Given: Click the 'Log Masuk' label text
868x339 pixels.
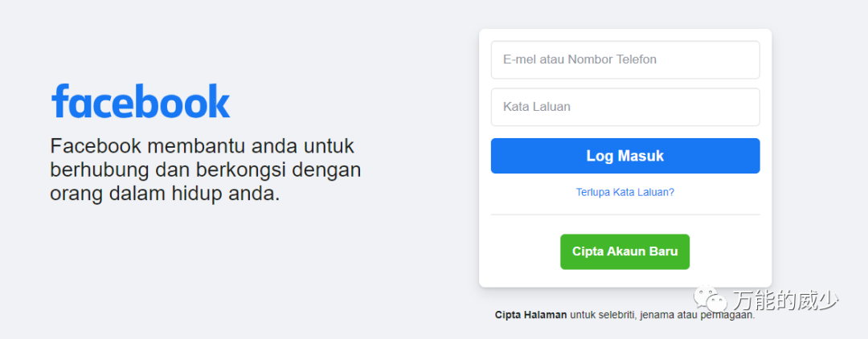Looking at the screenshot, I should tap(625, 156).
